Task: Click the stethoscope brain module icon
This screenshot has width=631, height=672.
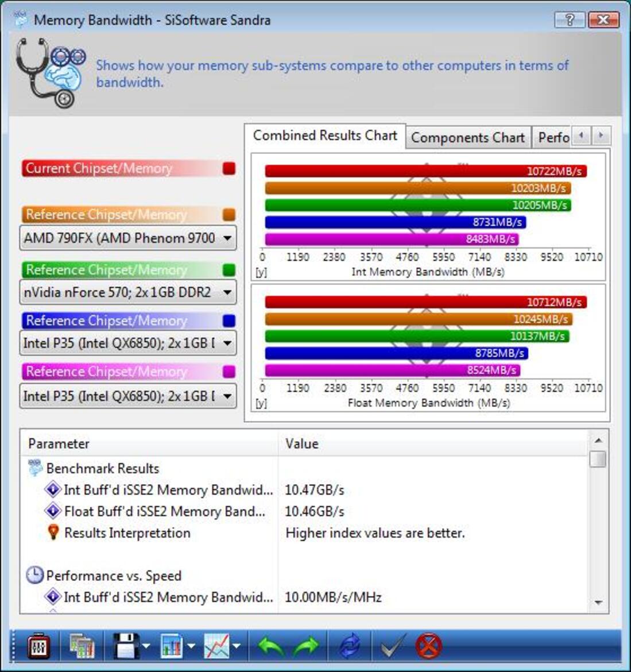Action: (x=51, y=73)
